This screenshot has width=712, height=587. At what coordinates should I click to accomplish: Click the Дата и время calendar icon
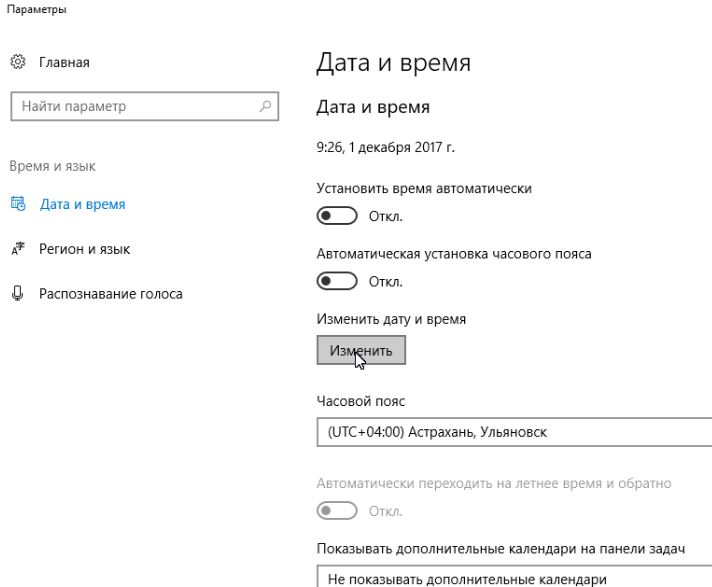(18, 204)
